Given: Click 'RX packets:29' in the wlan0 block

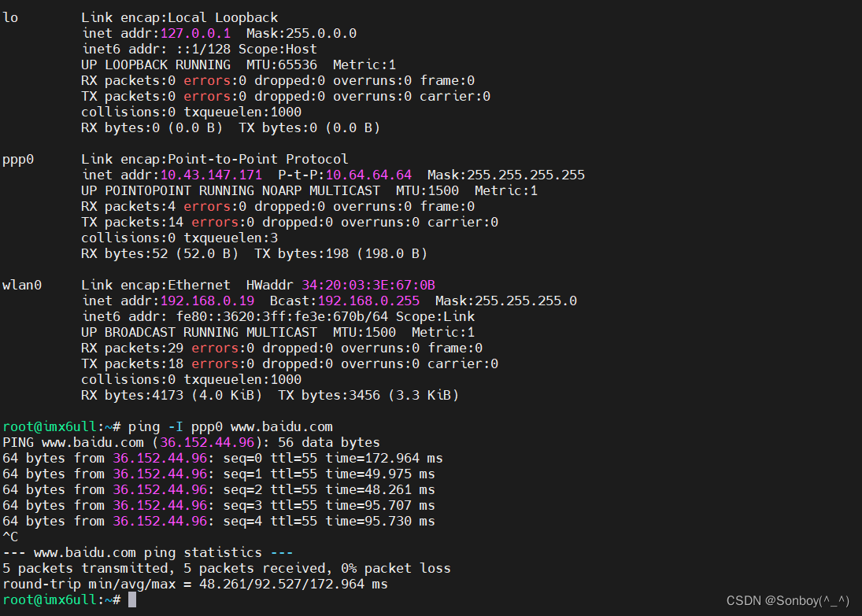Looking at the screenshot, I should pos(132,349).
